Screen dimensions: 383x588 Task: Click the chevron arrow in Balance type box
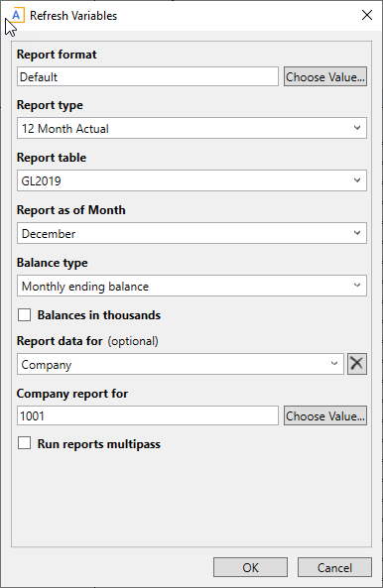(357, 286)
